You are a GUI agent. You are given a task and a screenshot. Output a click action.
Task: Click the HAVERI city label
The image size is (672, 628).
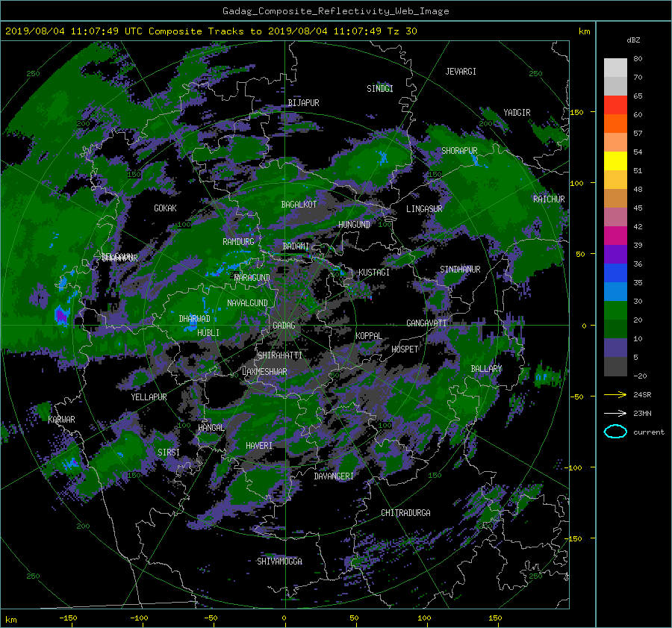click(259, 446)
